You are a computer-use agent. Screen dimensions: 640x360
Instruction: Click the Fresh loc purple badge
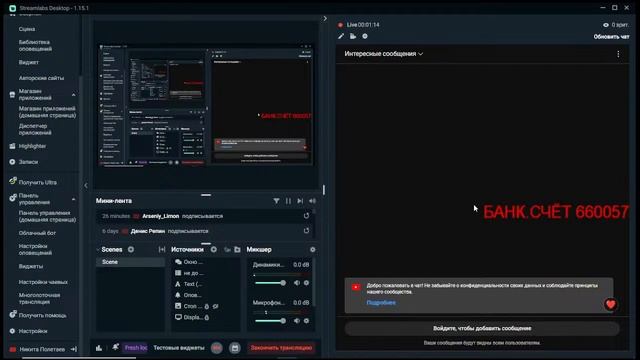(135, 348)
